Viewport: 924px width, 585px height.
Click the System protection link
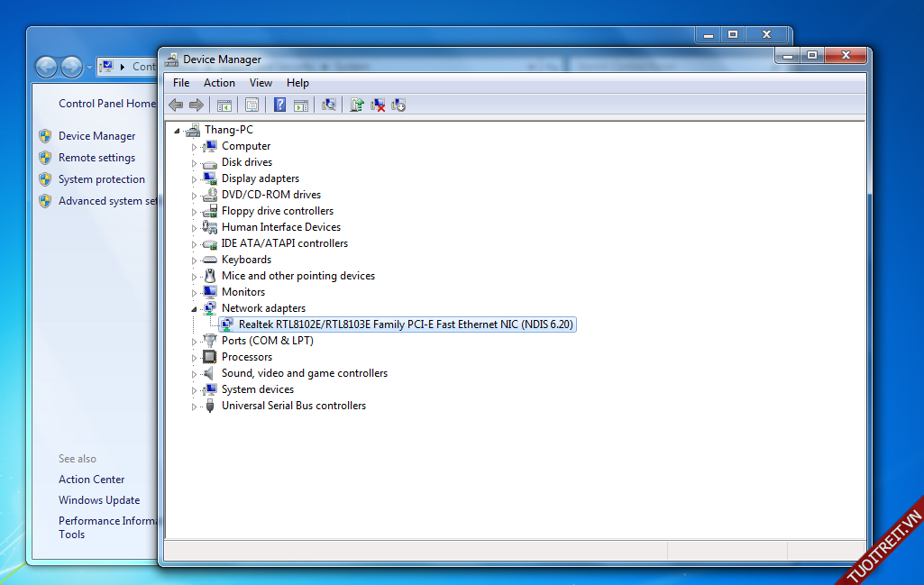(x=101, y=179)
